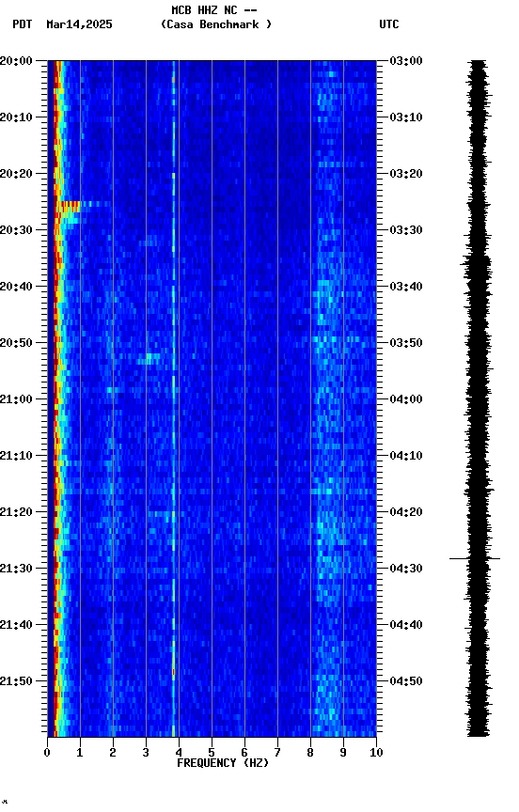Click the 9 Hz frequency tick label

(343, 753)
